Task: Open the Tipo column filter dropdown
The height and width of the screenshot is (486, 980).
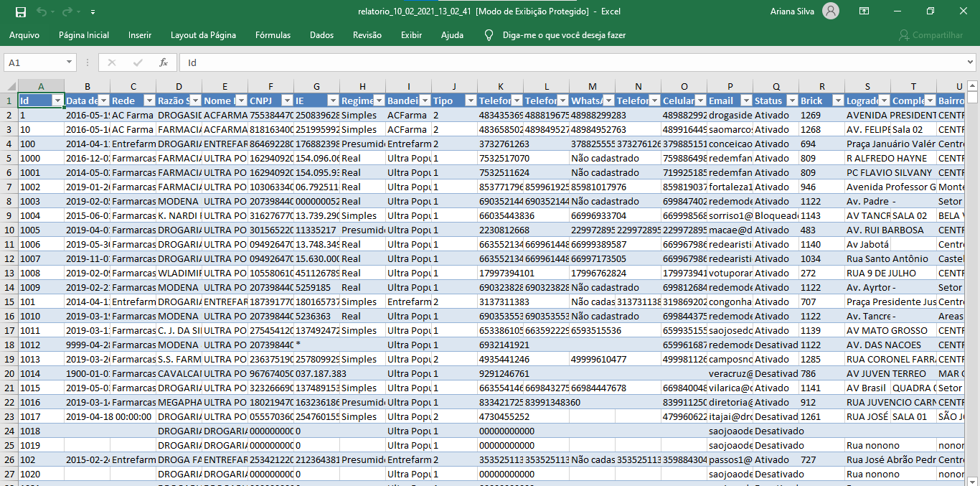Action: pyautogui.click(x=471, y=101)
